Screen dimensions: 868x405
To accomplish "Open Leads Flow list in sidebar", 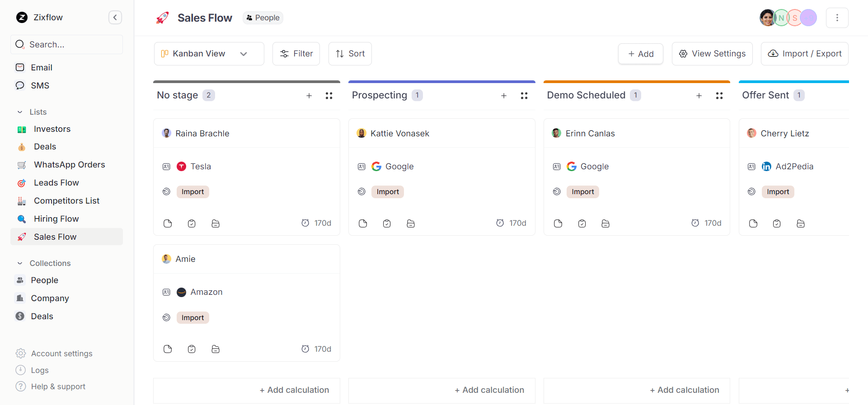I will click(56, 183).
